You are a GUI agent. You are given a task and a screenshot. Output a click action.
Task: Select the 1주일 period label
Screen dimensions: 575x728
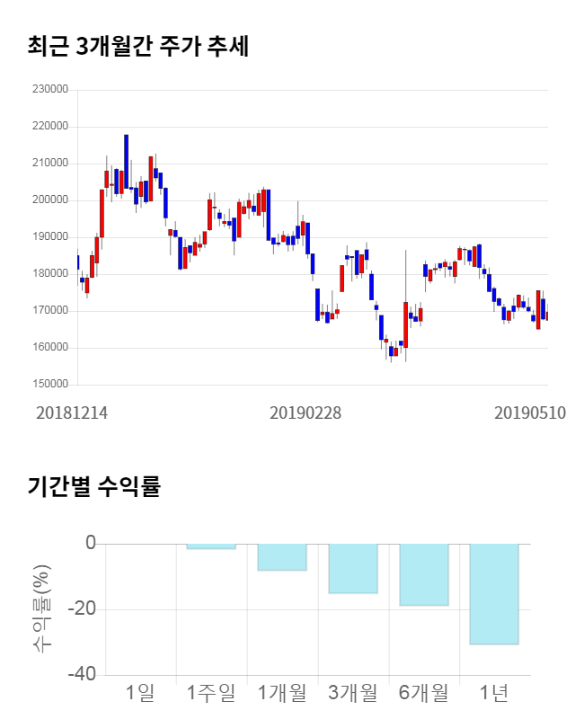[x=211, y=693]
